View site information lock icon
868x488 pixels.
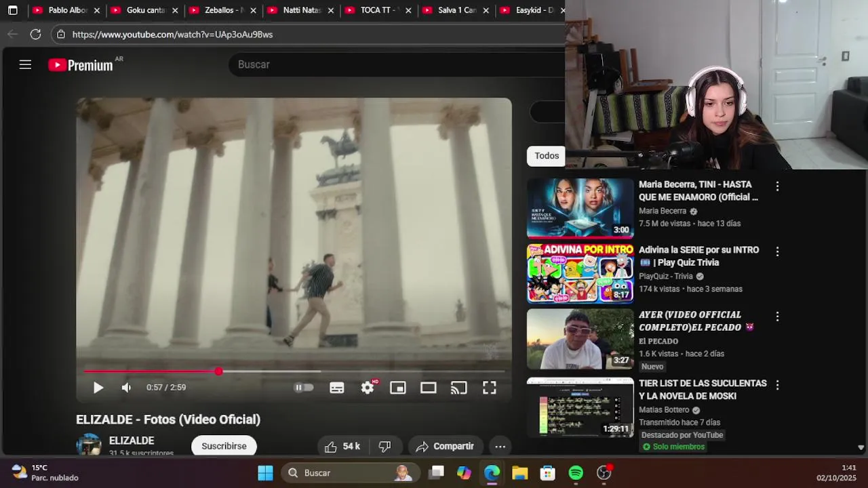[61, 34]
